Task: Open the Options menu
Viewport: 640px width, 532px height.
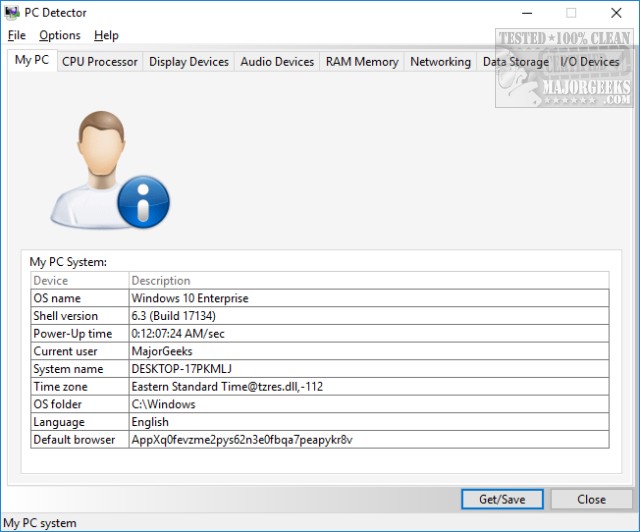Action: pos(60,35)
